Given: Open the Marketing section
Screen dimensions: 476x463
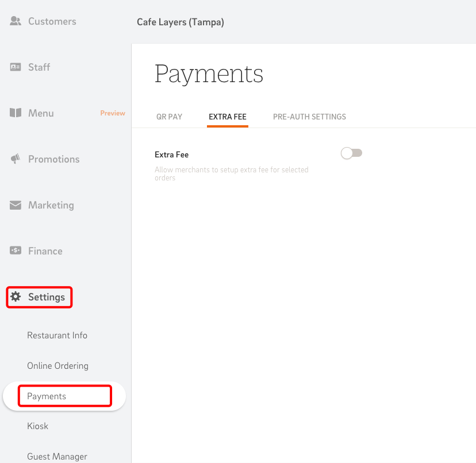Looking at the screenshot, I should tap(51, 206).
